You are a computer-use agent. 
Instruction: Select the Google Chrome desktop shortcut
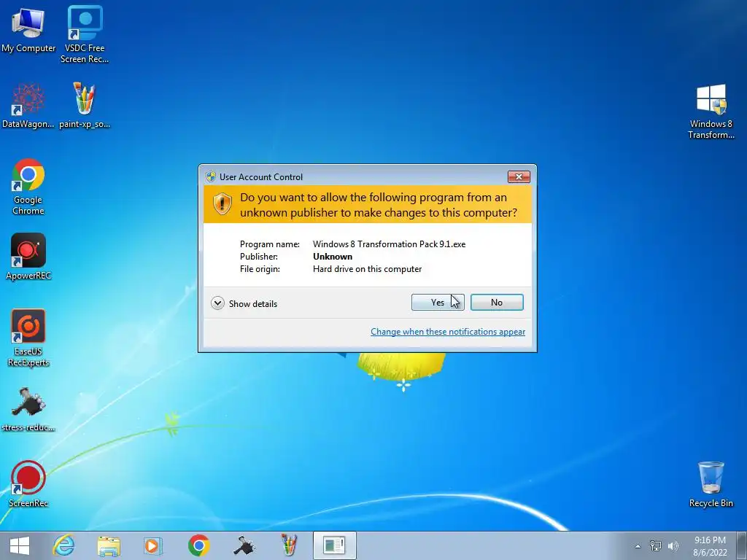click(28, 187)
